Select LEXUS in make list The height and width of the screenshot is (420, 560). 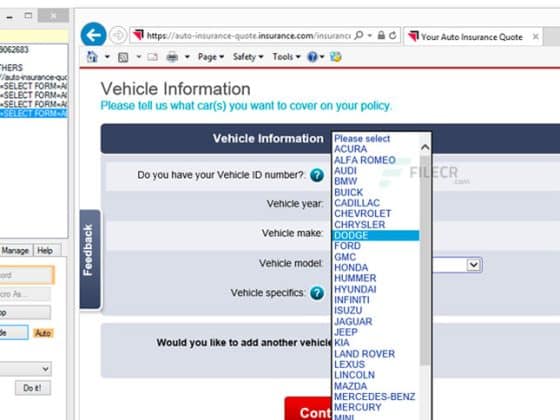tap(349, 364)
